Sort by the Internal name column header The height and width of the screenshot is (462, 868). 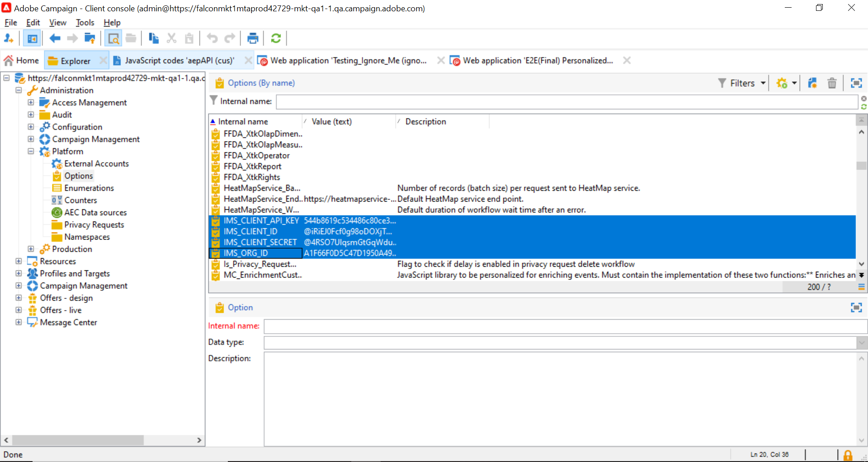pos(255,122)
